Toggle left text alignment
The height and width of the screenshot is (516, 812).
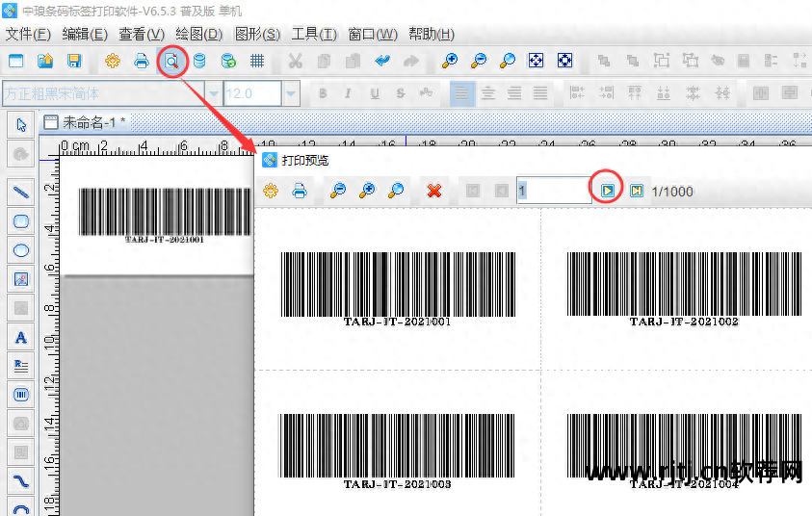tap(462, 93)
